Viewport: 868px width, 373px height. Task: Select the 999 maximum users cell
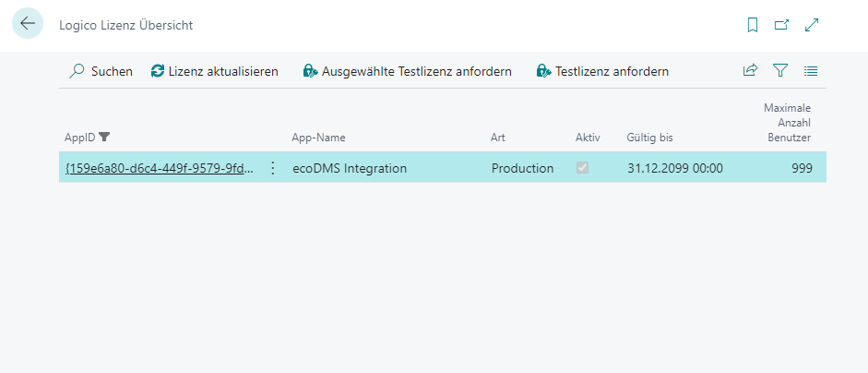coord(803,168)
